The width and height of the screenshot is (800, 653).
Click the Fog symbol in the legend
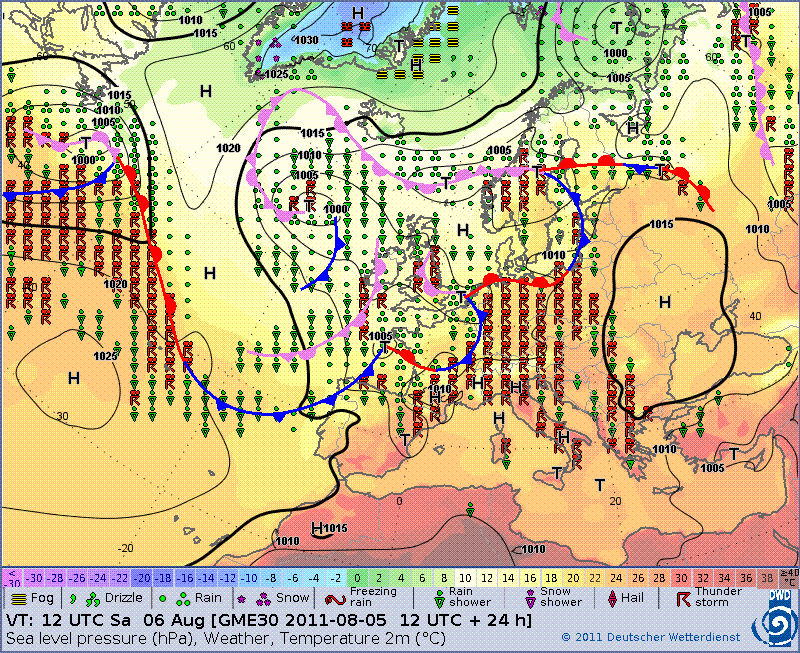(18, 598)
